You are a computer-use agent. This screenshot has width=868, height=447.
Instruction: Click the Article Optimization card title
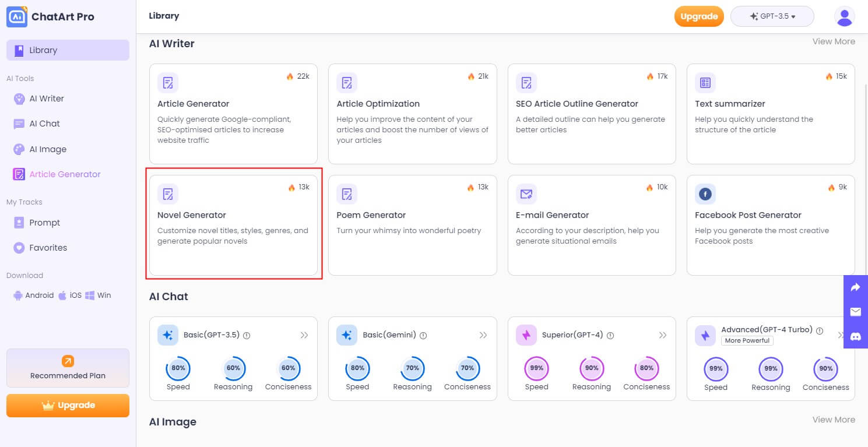[x=378, y=104]
